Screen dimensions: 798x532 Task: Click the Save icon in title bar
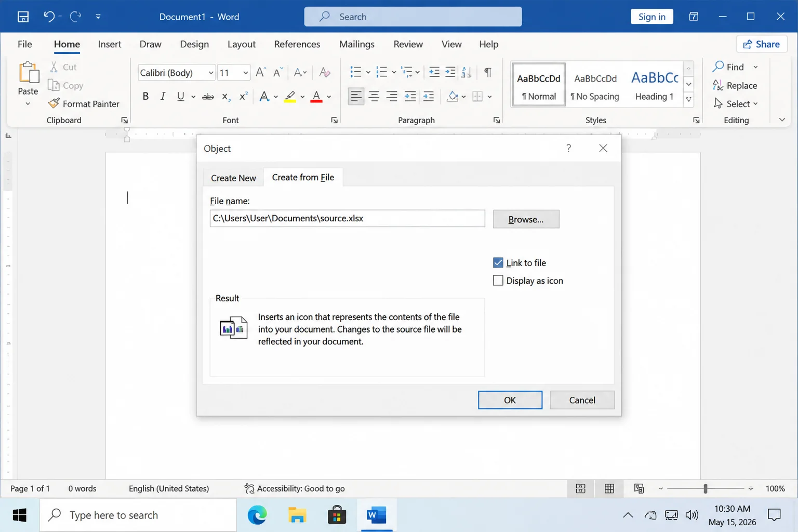(x=23, y=17)
